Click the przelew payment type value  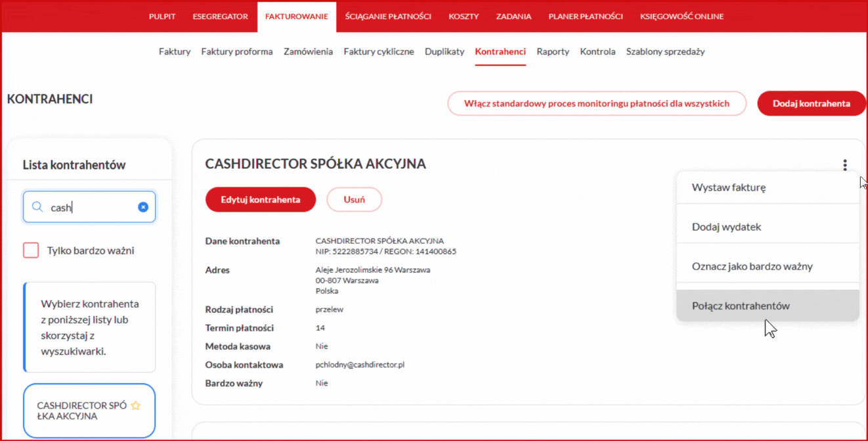330,309
